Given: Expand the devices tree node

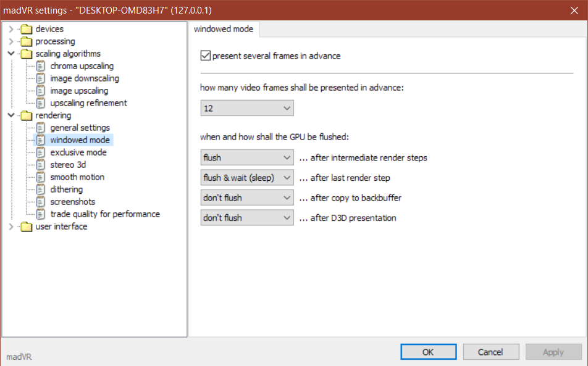Looking at the screenshot, I should pos(10,29).
